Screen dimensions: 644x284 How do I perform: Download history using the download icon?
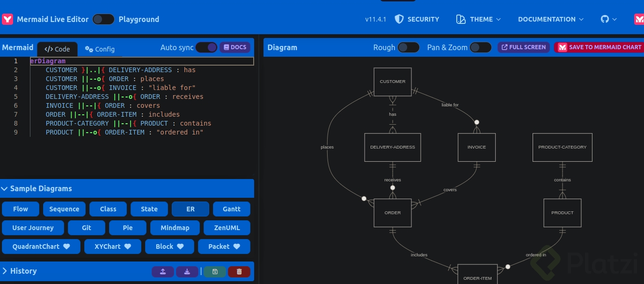pos(187,271)
